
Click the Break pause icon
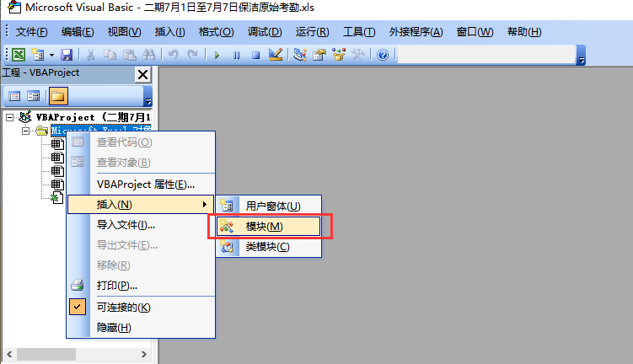tap(237, 55)
